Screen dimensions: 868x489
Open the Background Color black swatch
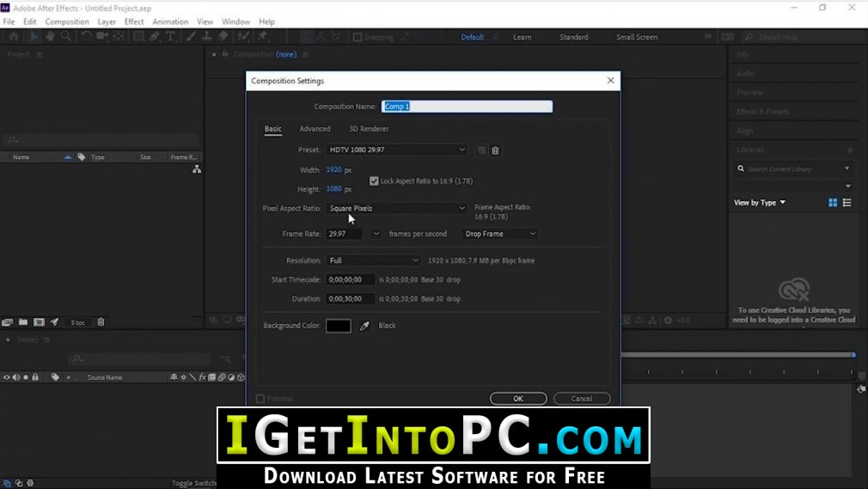tap(339, 326)
